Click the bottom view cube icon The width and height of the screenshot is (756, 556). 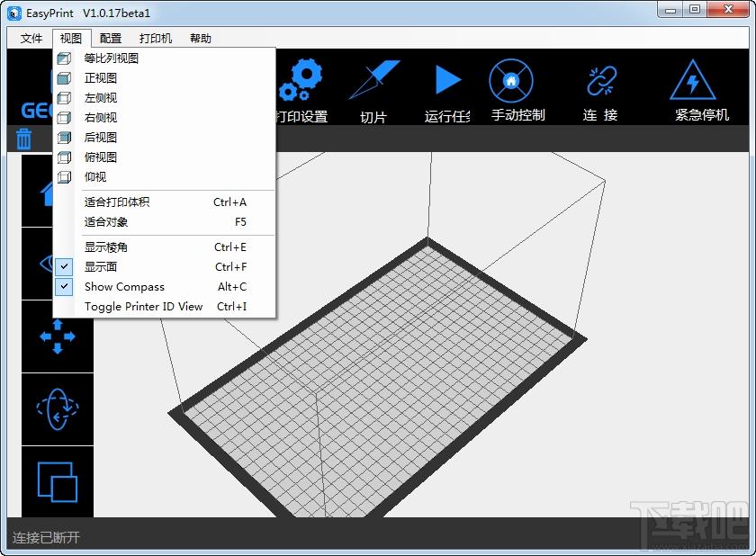click(64, 177)
